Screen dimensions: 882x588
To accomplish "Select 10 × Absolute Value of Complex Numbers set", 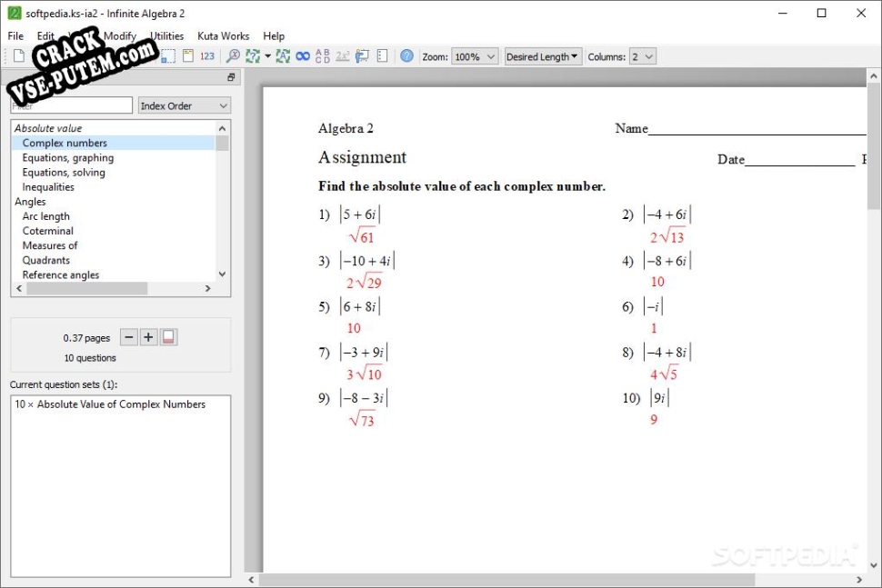I will click(x=110, y=404).
